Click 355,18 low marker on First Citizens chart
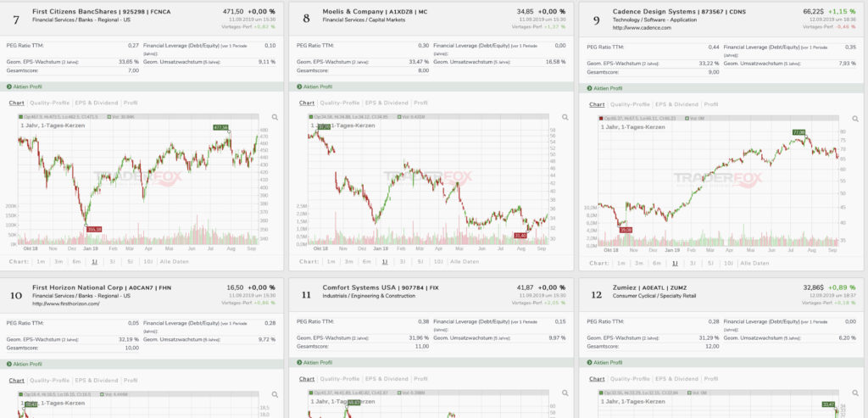 pos(94,229)
